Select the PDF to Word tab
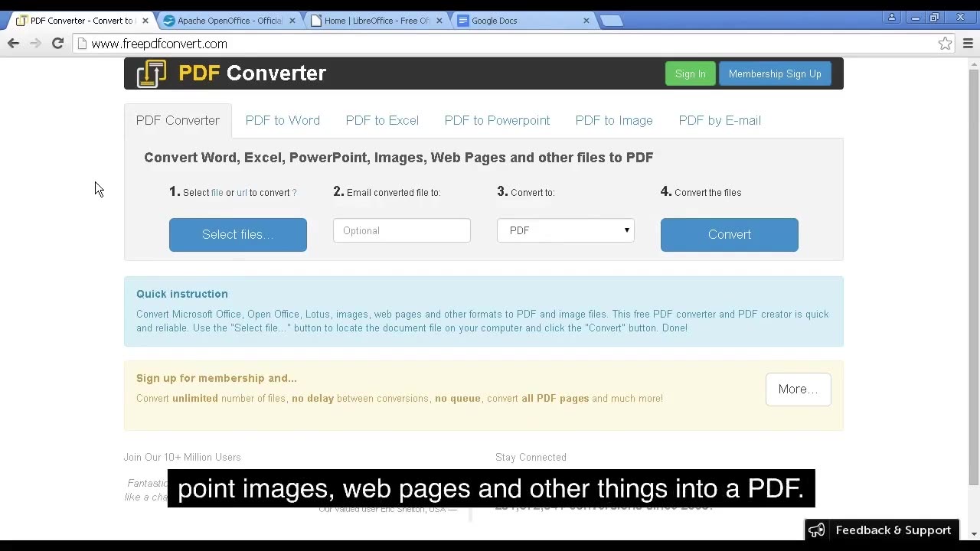This screenshot has width=980, height=551. click(283, 120)
